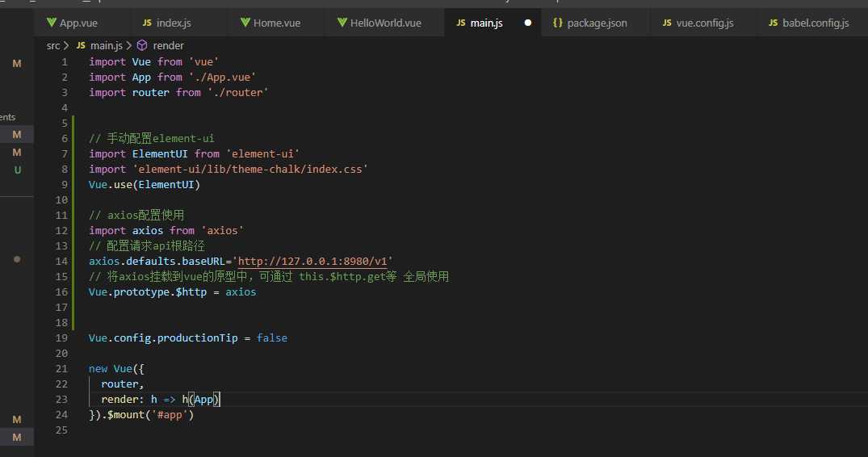This screenshot has width=868, height=457.
Task: Click line number 19 in the gutter
Action: [62, 338]
